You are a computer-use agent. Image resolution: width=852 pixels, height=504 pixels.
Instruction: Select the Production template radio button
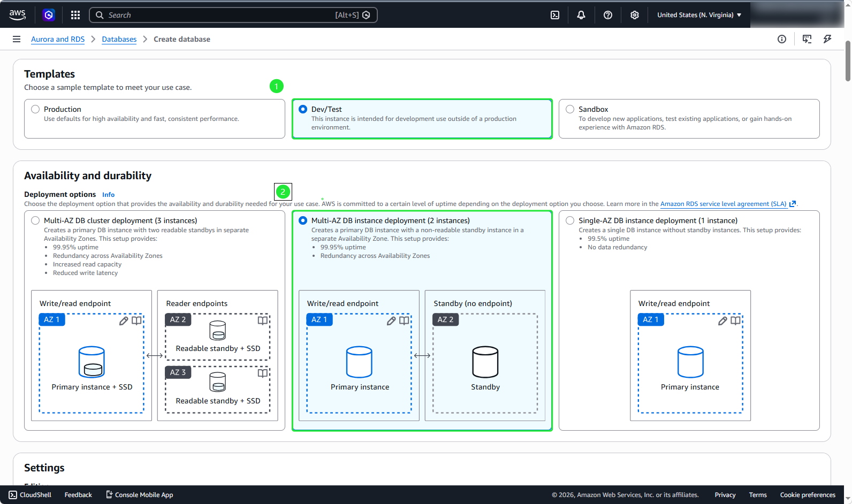35,109
